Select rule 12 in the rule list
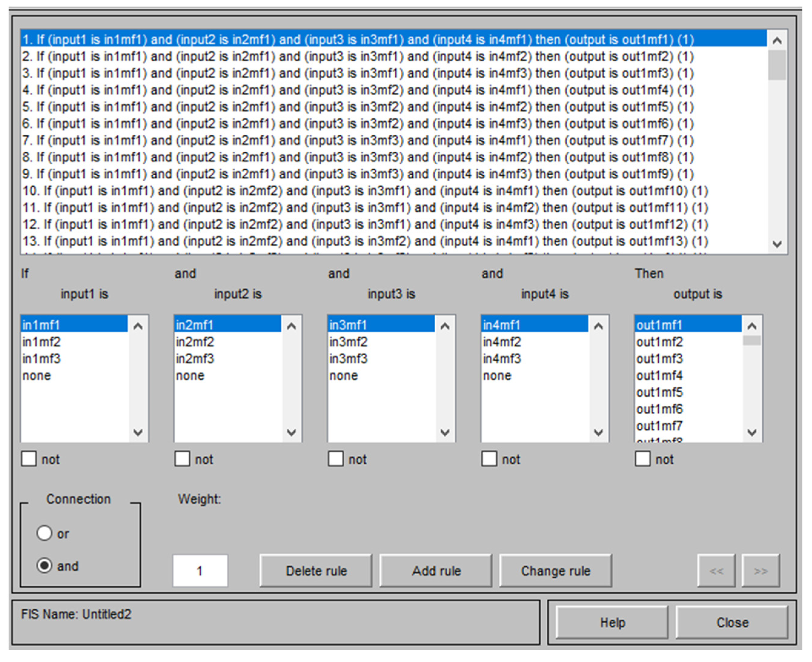Image resolution: width=812 pixels, height=662 pixels. (365, 224)
